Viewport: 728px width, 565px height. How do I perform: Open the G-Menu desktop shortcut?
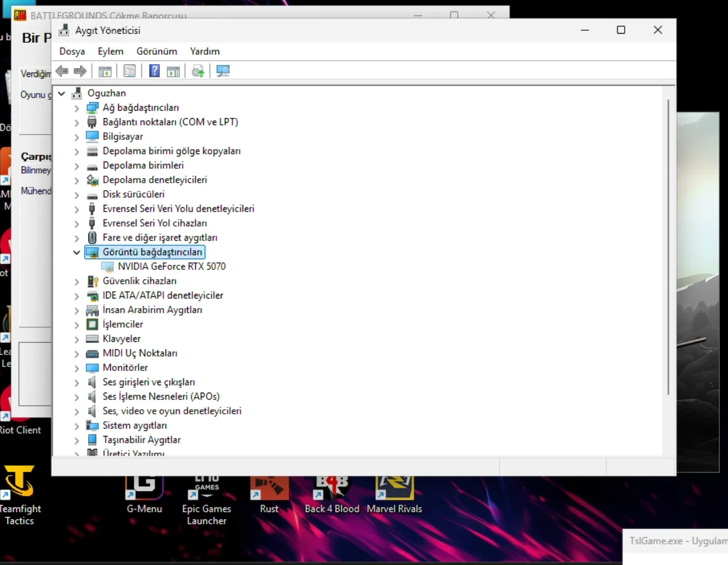[144, 496]
